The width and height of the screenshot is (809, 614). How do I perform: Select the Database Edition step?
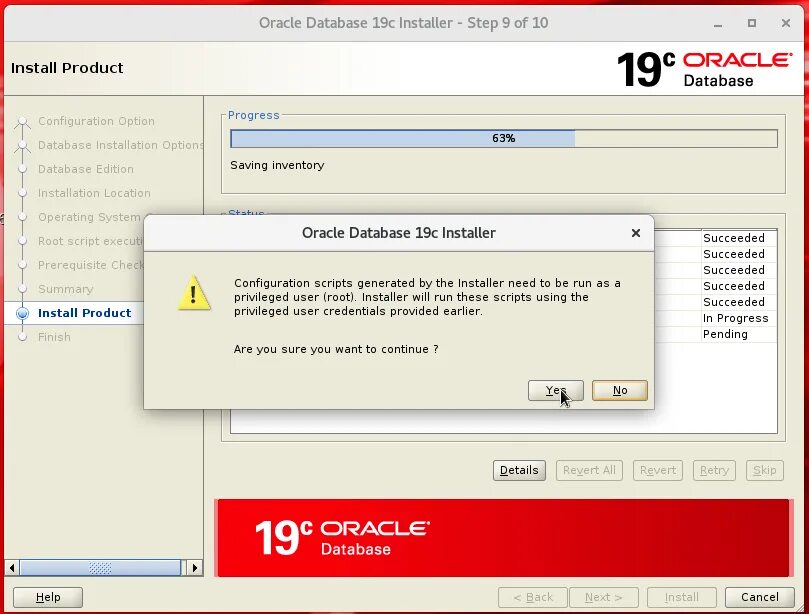click(23, 169)
